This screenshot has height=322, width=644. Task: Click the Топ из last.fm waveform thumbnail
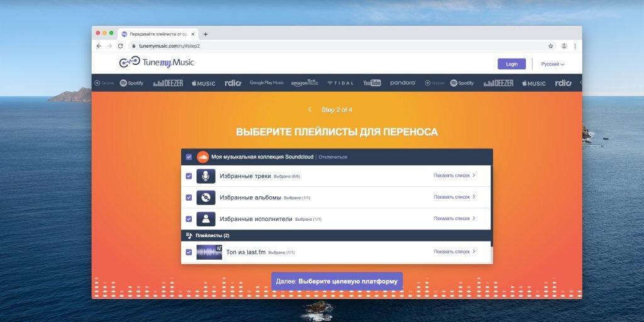(209, 252)
